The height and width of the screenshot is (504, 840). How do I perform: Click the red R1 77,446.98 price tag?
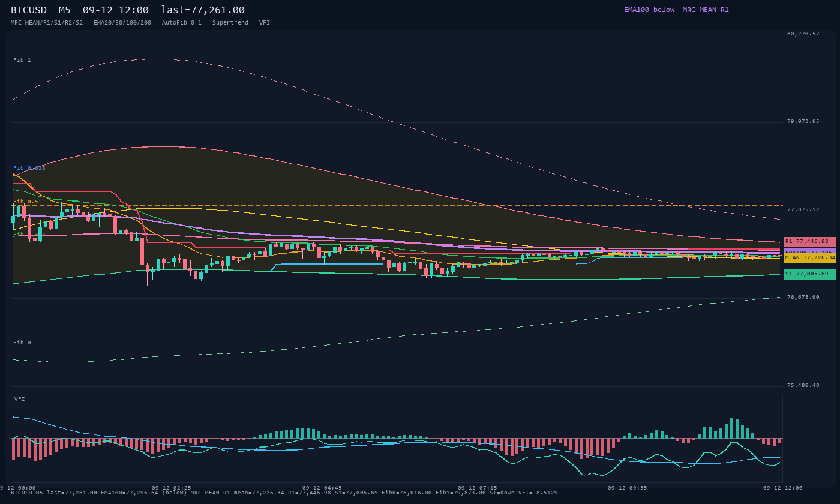coord(809,241)
